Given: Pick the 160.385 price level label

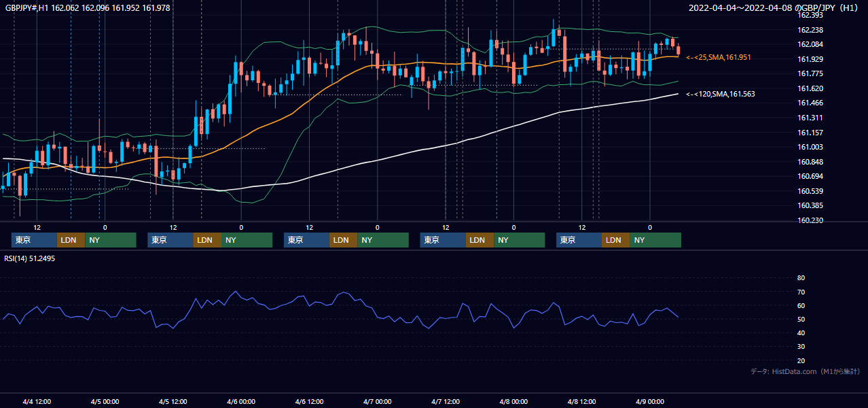Looking at the screenshot, I should tap(810, 205).
